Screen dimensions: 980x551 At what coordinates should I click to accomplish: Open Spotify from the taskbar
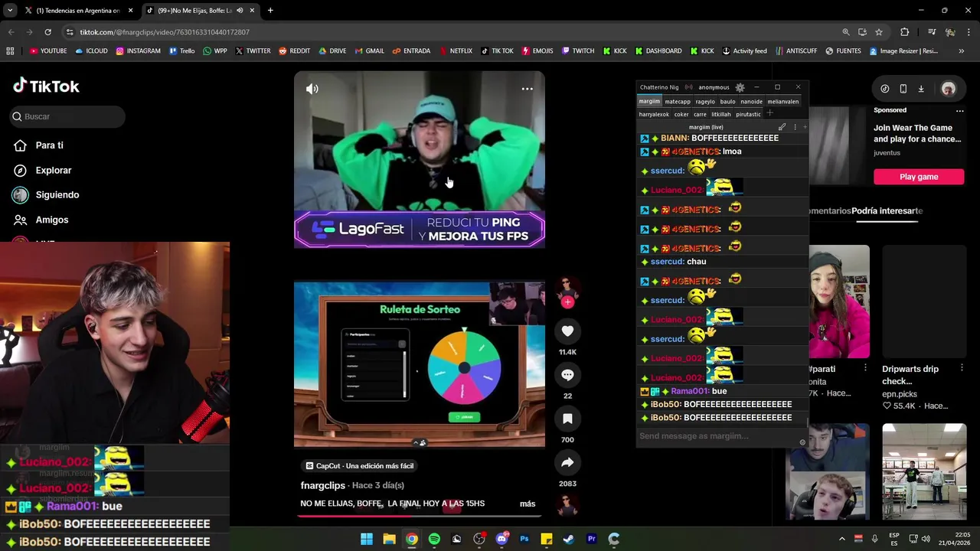(x=434, y=539)
